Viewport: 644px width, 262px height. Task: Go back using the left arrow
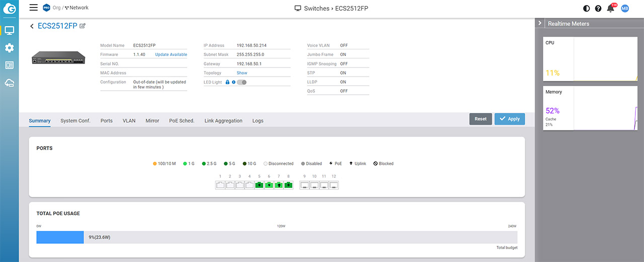tap(32, 26)
